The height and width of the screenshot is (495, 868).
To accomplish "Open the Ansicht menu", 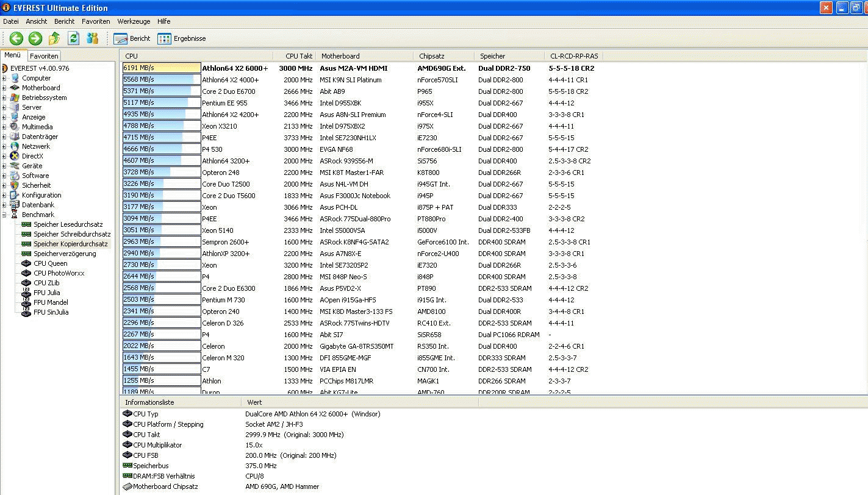I will 37,21.
